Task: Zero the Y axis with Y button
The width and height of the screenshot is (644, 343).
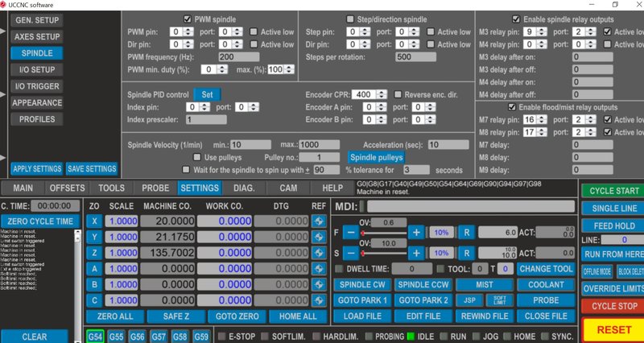Action: (94, 237)
